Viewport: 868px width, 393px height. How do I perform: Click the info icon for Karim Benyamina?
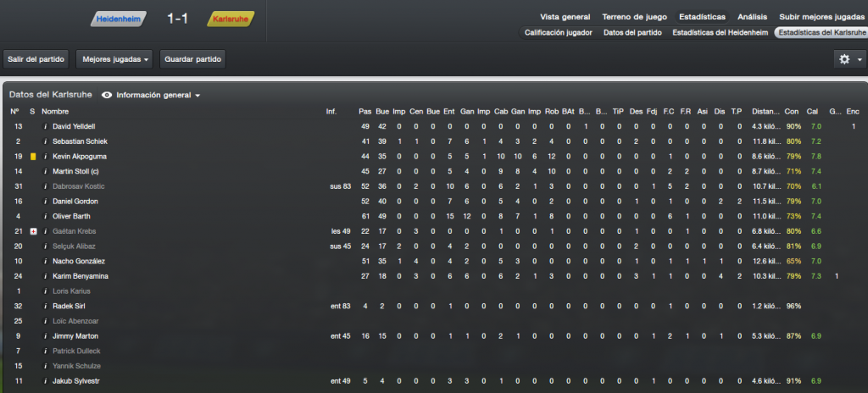(46, 276)
